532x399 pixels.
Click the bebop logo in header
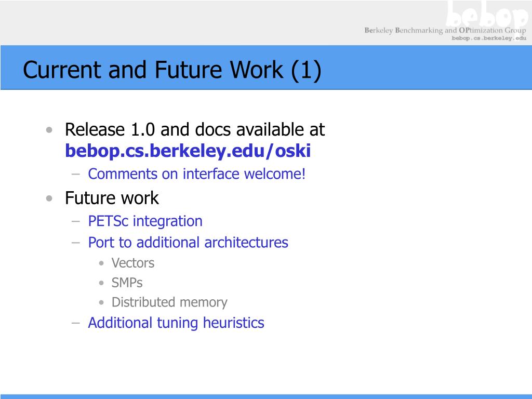(x=486, y=14)
